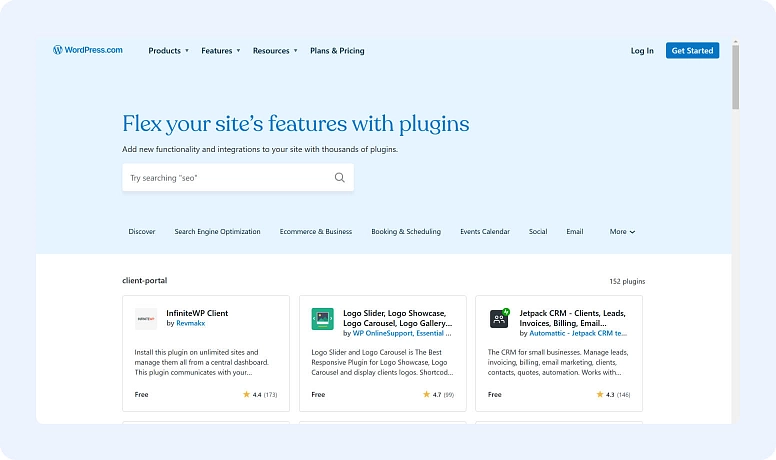Image resolution: width=776 pixels, height=460 pixels.
Task: Click the star rating on Jetpack CRM card
Action: click(613, 395)
